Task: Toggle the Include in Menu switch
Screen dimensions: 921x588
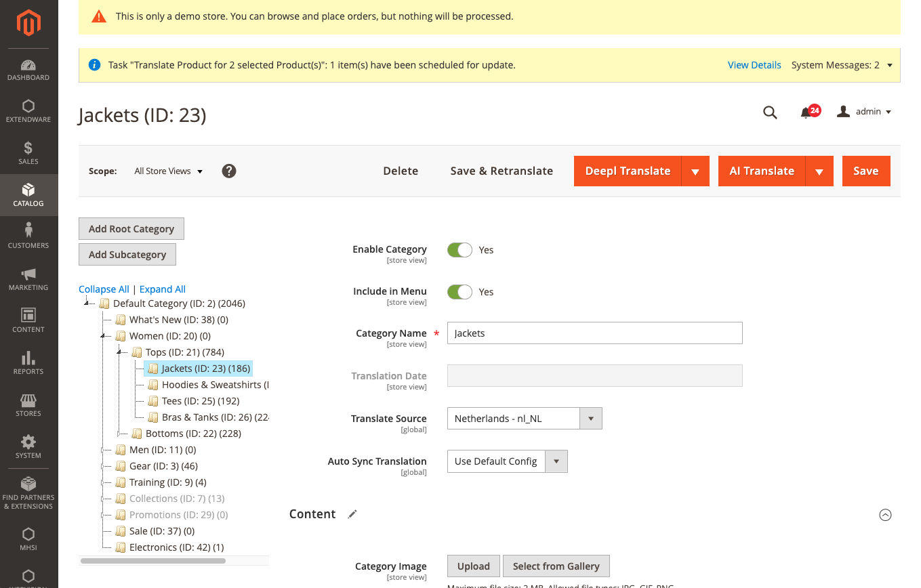Action: pyautogui.click(x=459, y=292)
